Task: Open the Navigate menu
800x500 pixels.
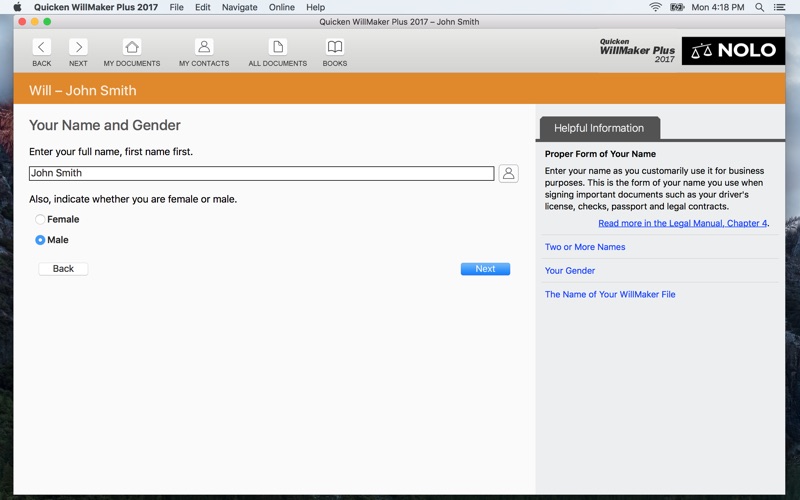Action: point(239,7)
